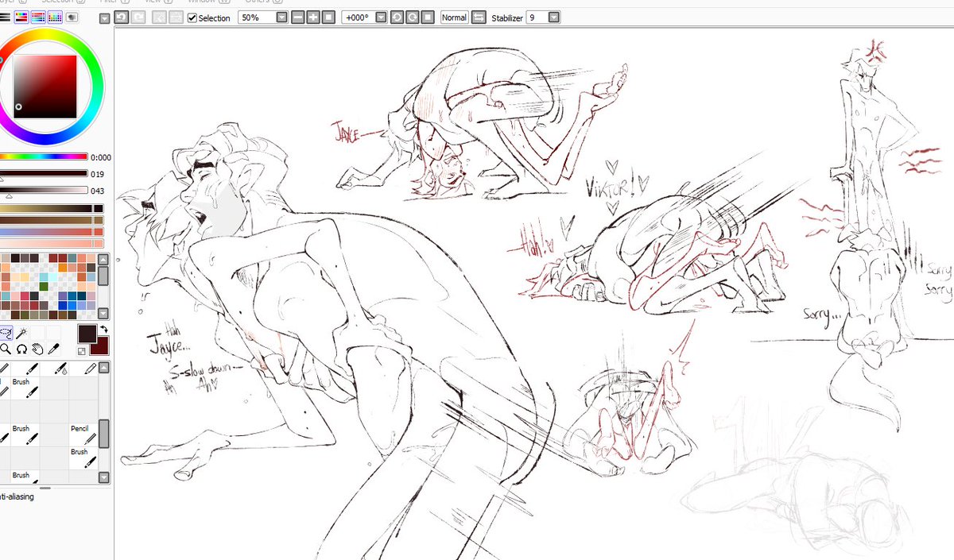The image size is (954, 560).
Task: Select the eyedropper color picker tool
Action: [54, 349]
